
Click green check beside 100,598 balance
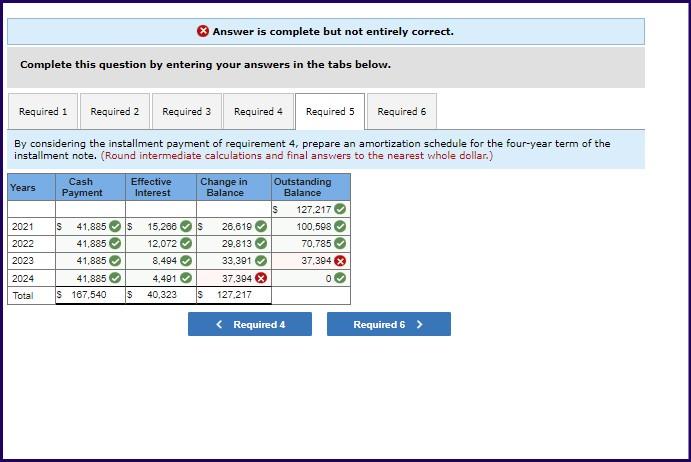[340, 227]
